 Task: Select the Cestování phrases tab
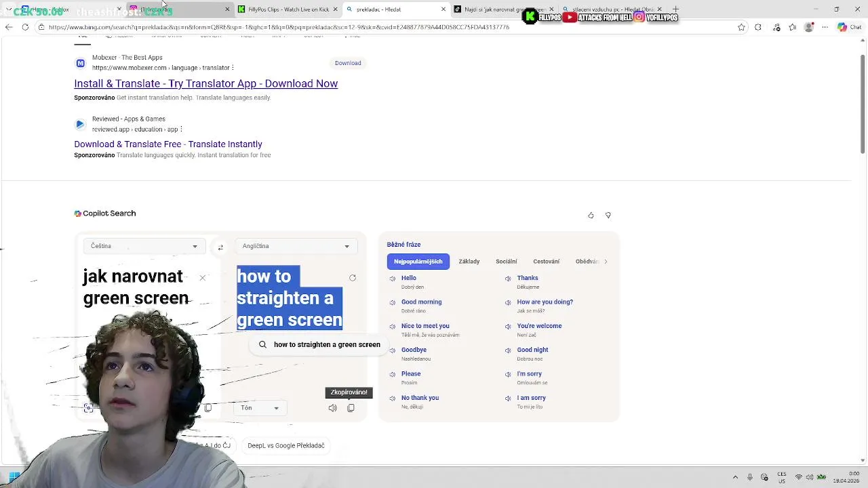pyautogui.click(x=546, y=262)
